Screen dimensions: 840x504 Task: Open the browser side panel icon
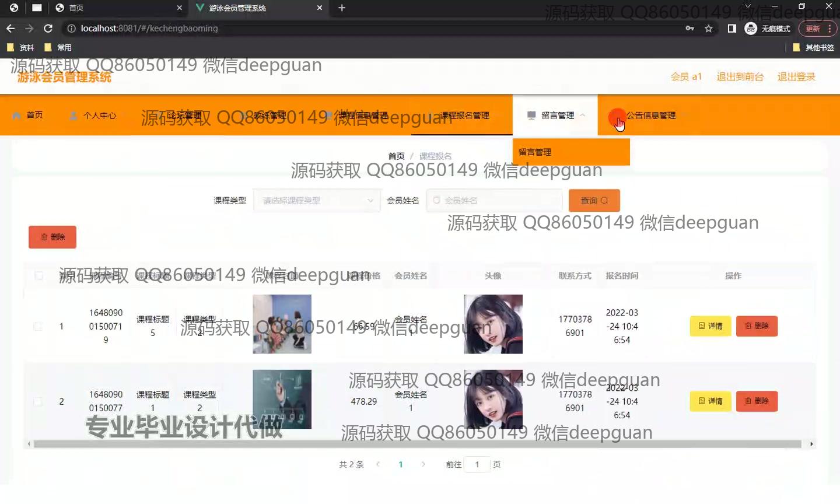pos(732,29)
